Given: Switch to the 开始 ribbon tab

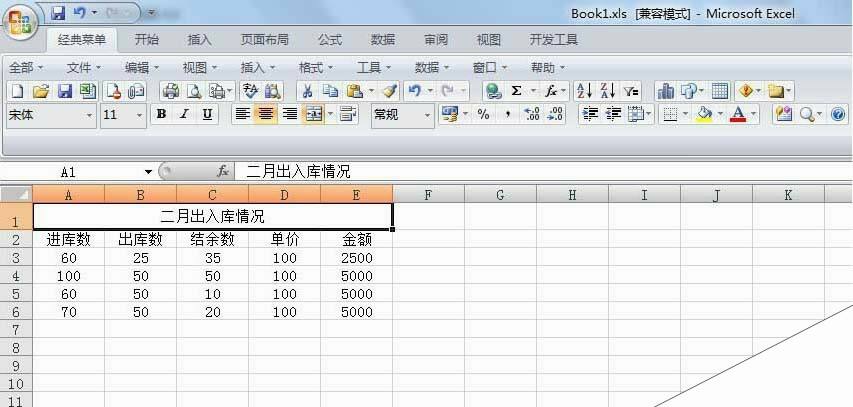Looking at the screenshot, I should pos(146,40).
